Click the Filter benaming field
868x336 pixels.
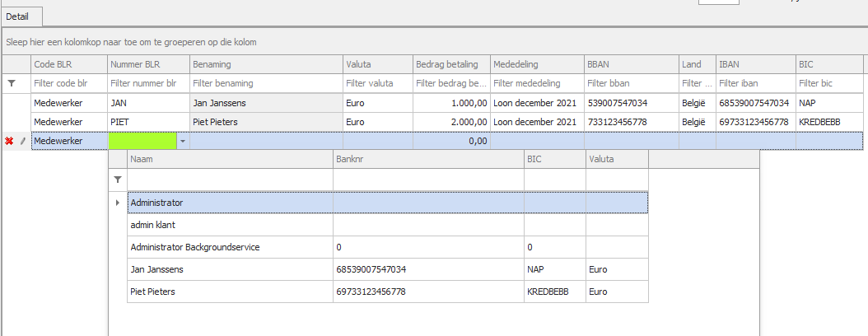pyautogui.click(x=266, y=83)
